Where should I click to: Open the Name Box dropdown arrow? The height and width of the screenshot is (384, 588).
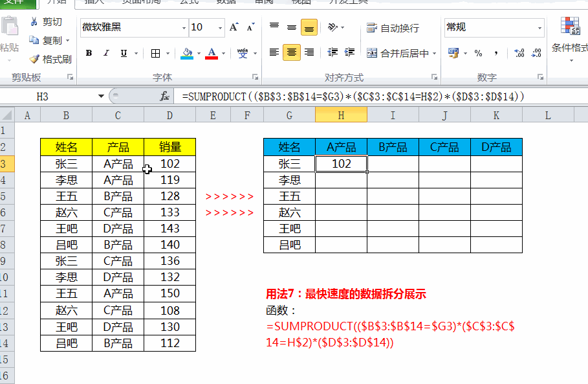pyautogui.click(x=101, y=96)
